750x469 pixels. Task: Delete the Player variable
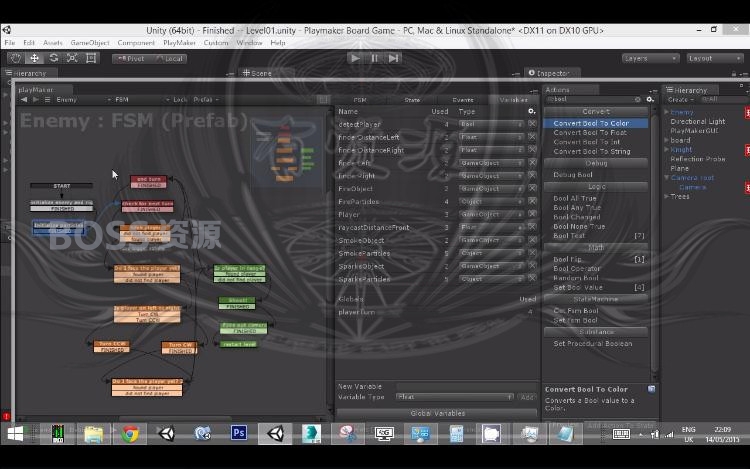(532, 214)
